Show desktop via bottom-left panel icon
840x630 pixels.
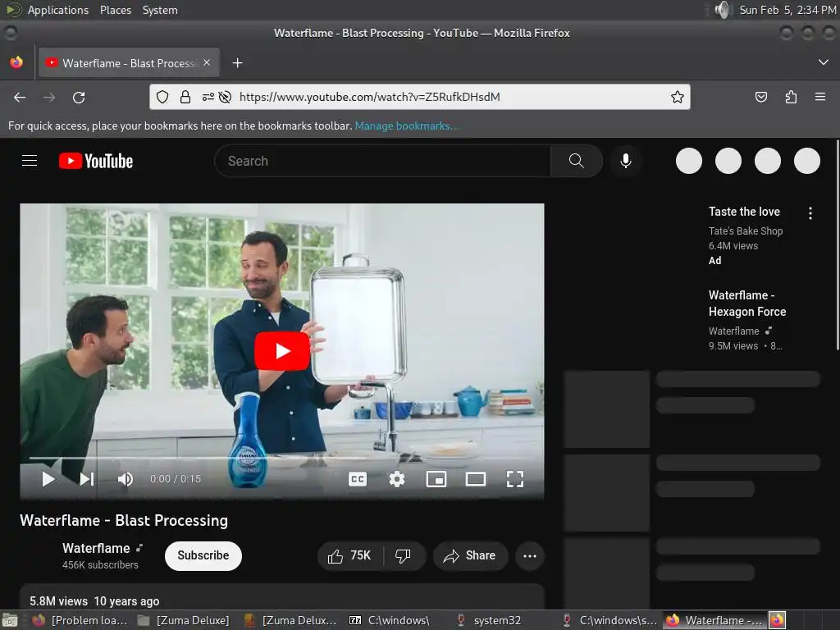pyautogui.click(x=10, y=620)
